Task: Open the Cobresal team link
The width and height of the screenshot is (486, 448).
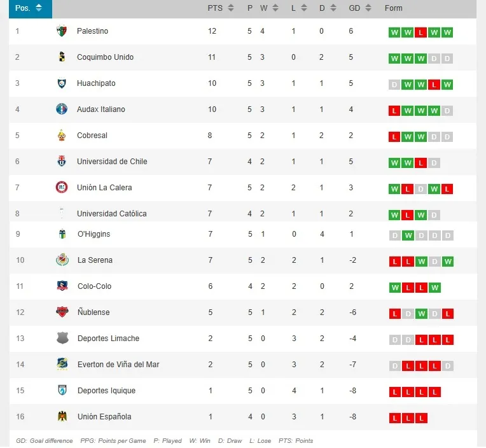Action: [92, 136]
